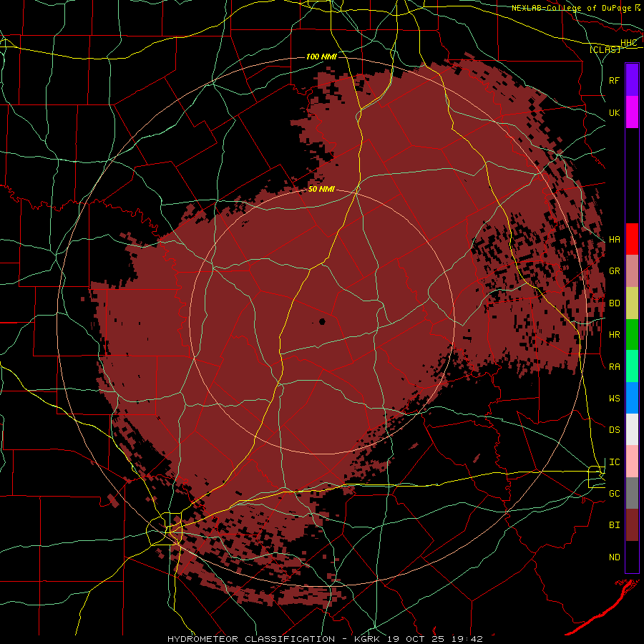Screen dimensions: 644x644
Task: Click the GR pink-tan legend swatch
Action: click(632, 271)
